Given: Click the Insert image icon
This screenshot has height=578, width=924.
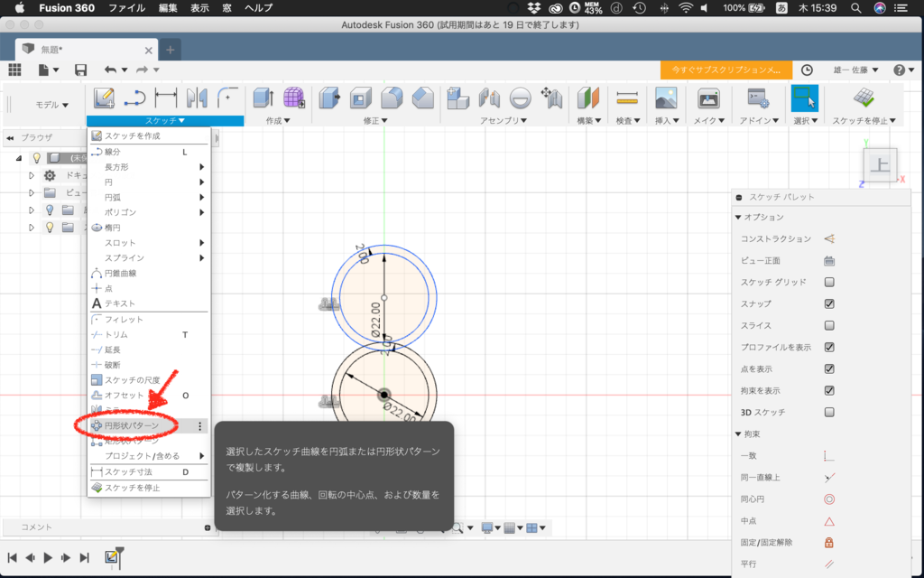Looking at the screenshot, I should coord(666,98).
